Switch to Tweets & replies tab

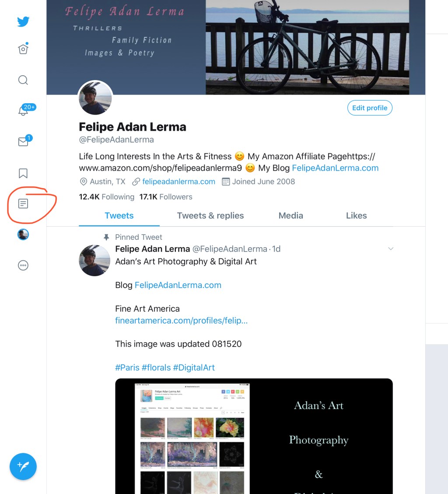click(x=210, y=216)
